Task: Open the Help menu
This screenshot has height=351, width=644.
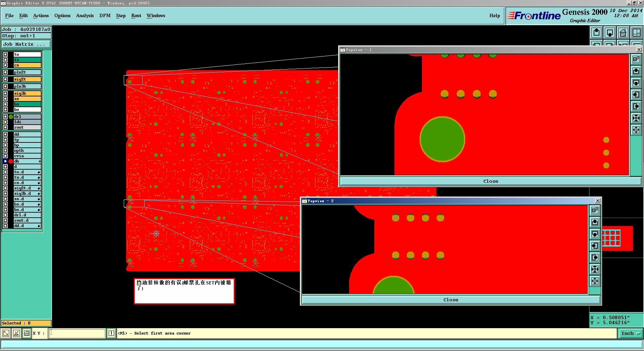Action: pos(494,15)
